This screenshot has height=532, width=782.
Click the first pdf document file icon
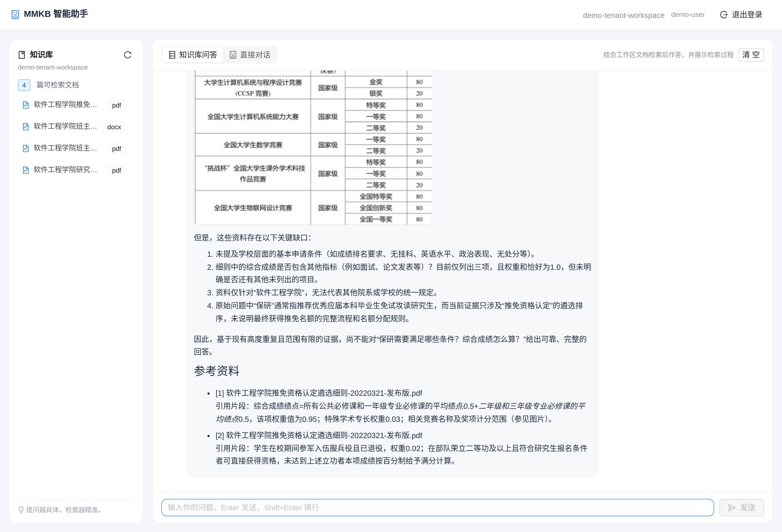tap(26, 105)
